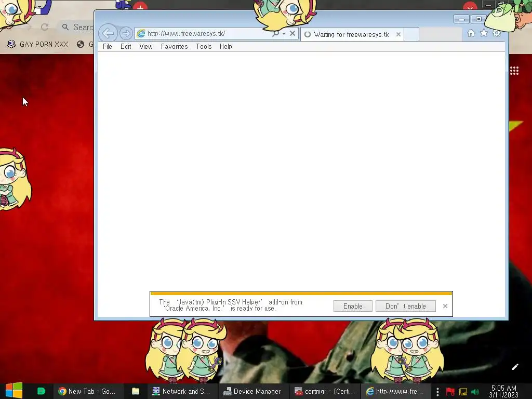Switch to 'New Tab - Go...' Chrome taskbar item
Screen dimensions: 532x399
87,391
